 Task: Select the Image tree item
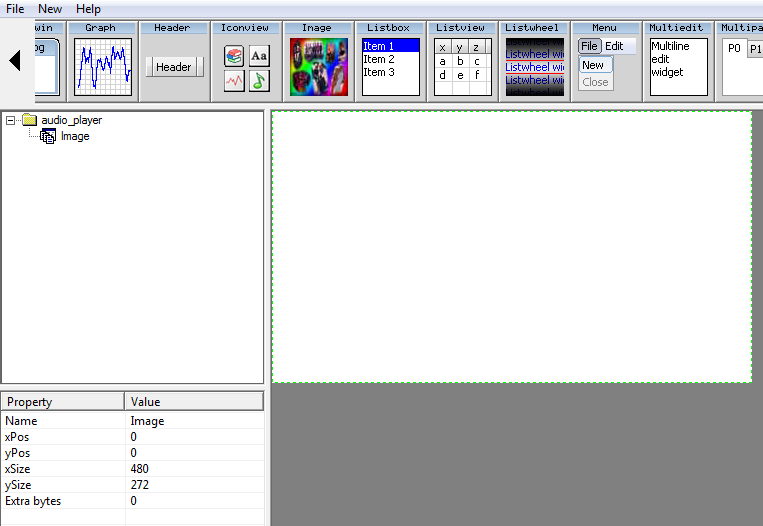pyautogui.click(x=75, y=136)
